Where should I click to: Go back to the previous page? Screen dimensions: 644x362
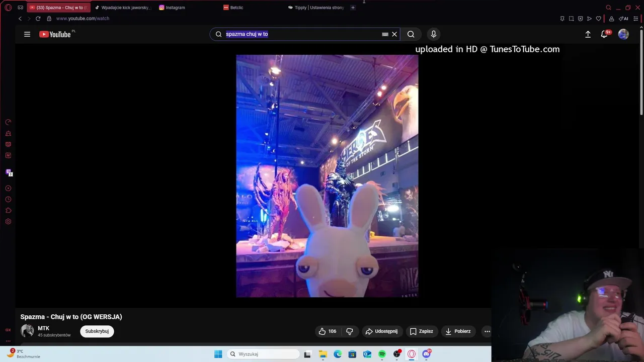(20, 19)
